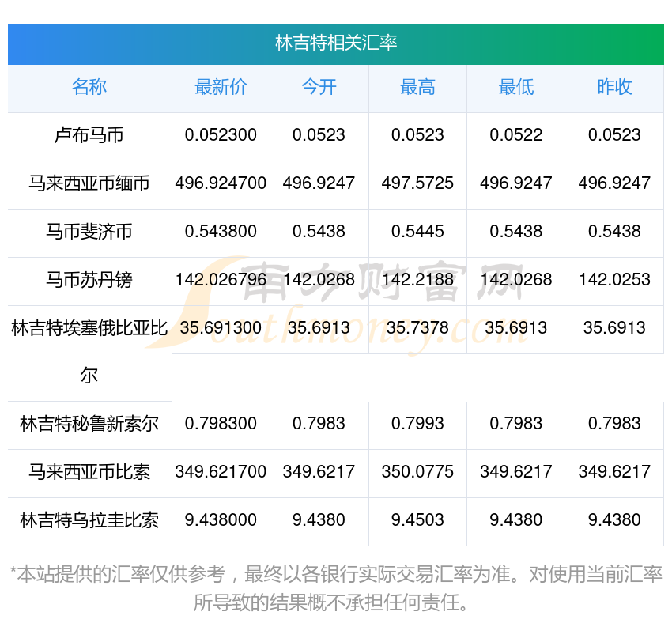This screenshot has height=627, width=672.
Task: Click the 最新价 column header
Action: pyautogui.click(x=221, y=87)
